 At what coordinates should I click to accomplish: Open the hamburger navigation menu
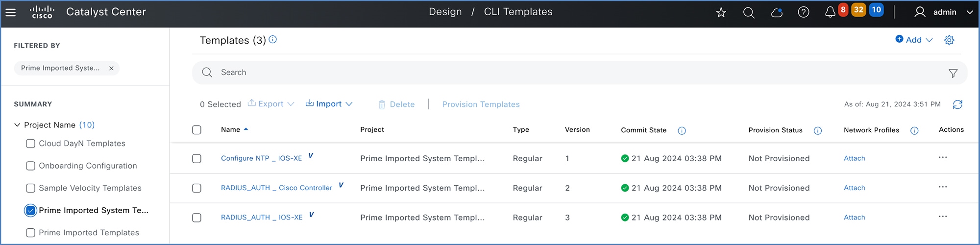[10, 13]
